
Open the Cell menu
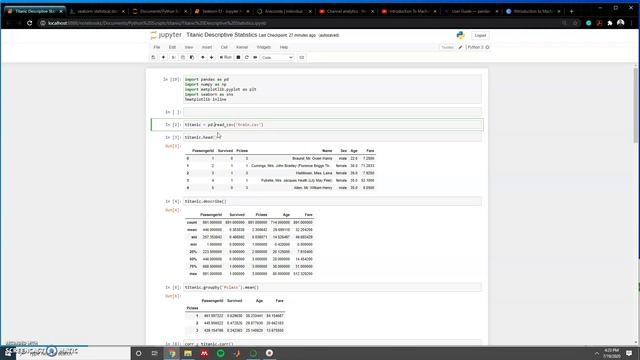tap(224, 47)
